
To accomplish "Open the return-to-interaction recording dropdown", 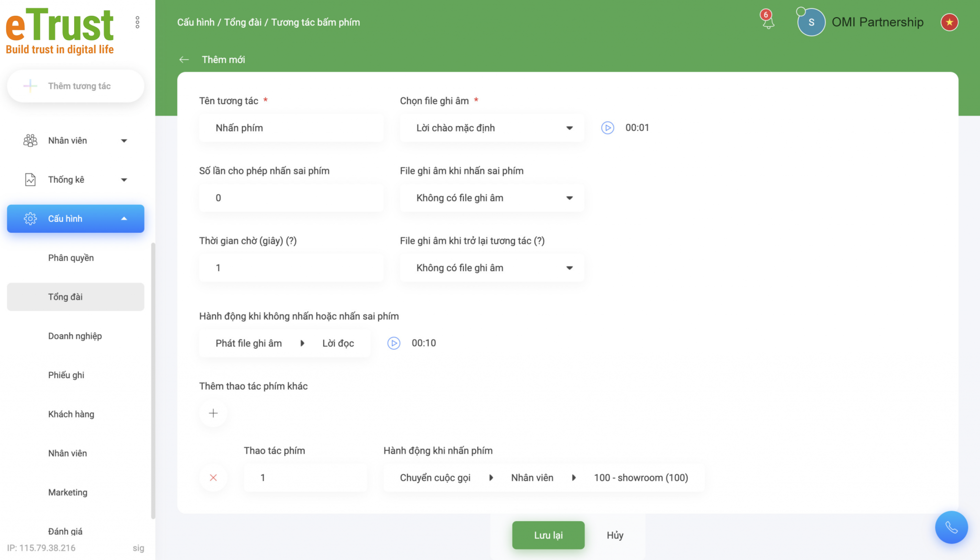I will coord(492,268).
